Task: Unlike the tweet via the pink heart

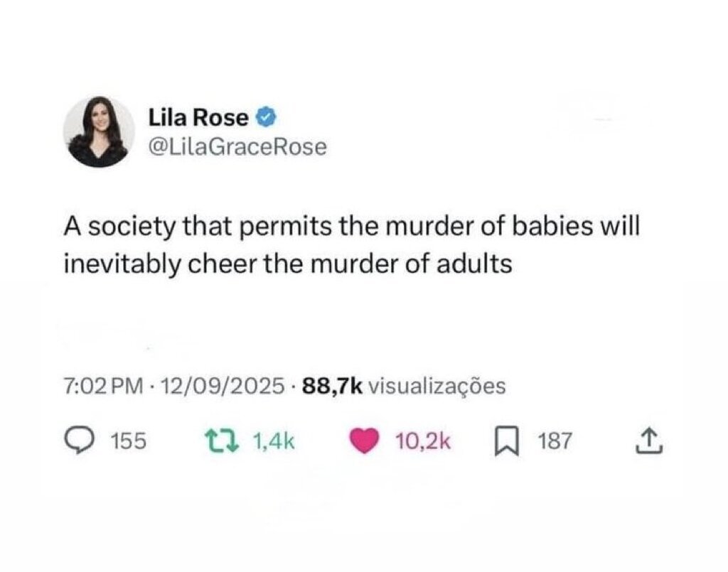Action: pos(365,441)
